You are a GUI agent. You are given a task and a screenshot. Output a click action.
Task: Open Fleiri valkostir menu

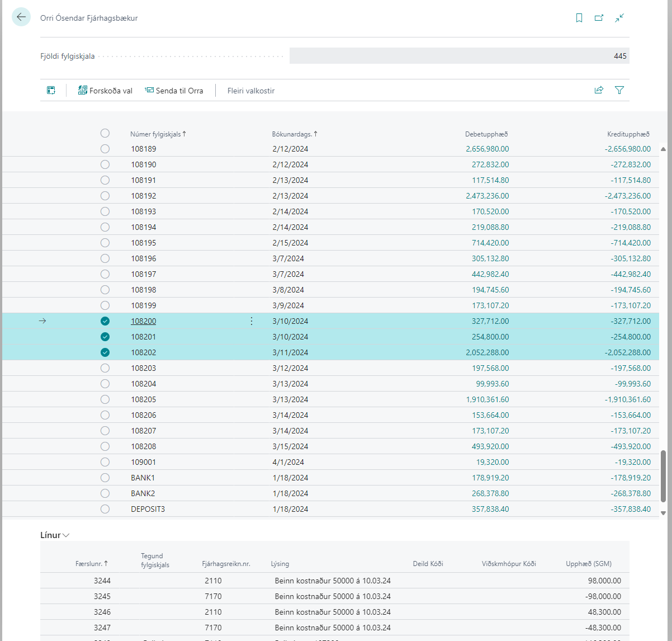pyautogui.click(x=251, y=91)
